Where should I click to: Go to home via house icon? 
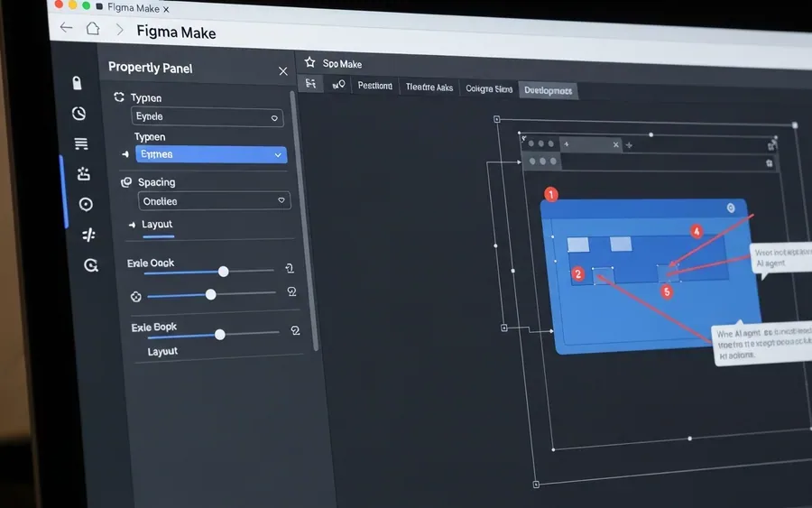click(93, 29)
